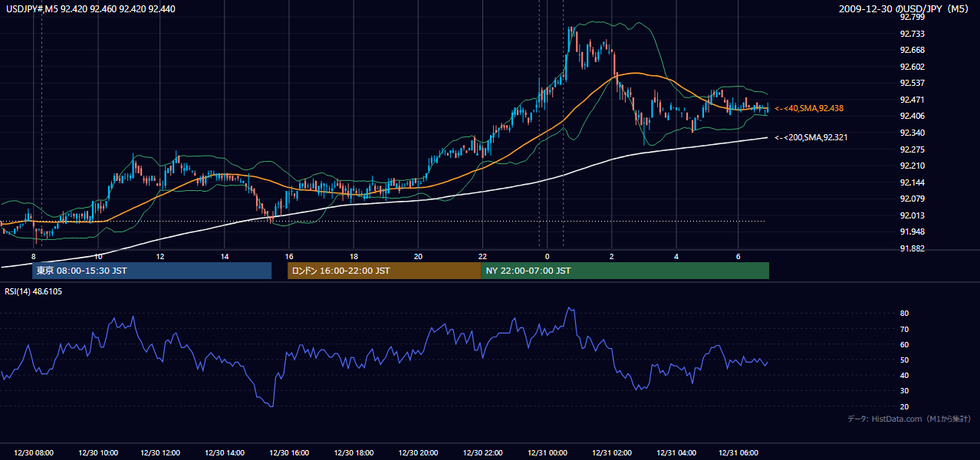This screenshot has height=460, width=980.
Task: Click the 12/31 06:00 time label
Action: [x=738, y=453]
